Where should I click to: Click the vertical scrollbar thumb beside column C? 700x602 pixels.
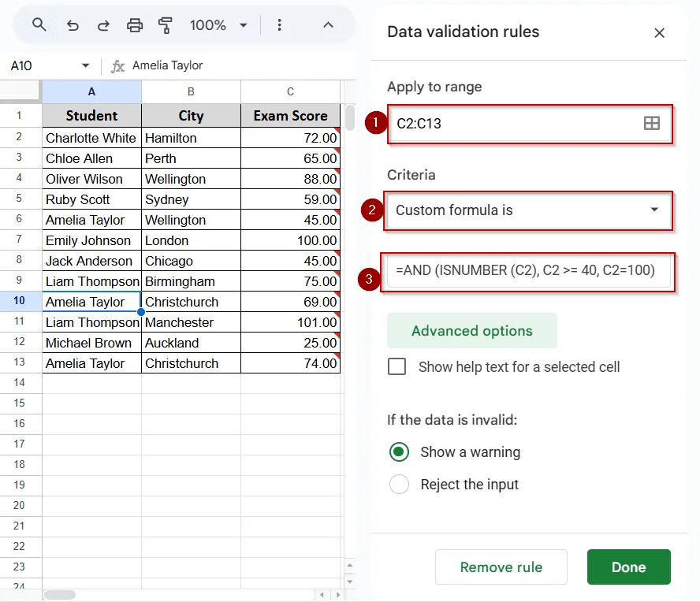[x=350, y=118]
